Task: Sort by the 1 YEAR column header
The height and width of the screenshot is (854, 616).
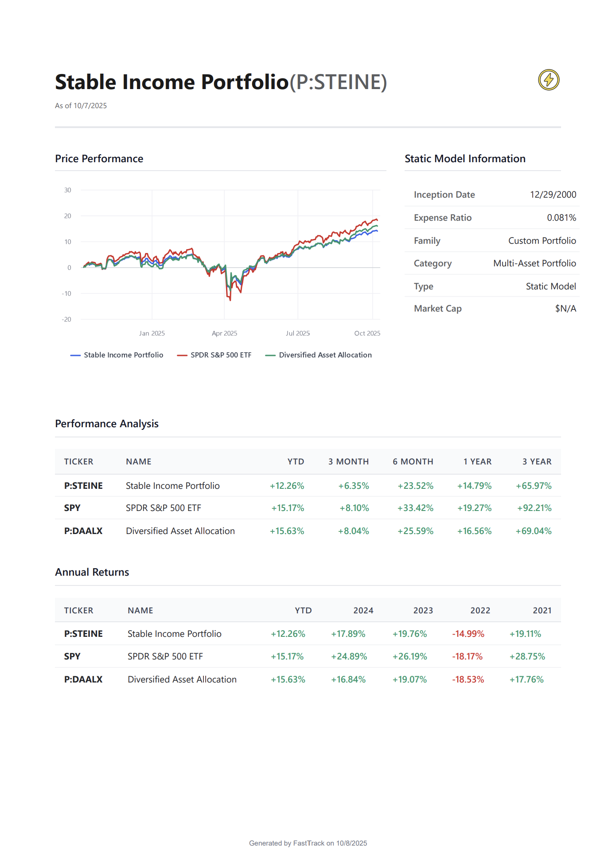Action: coord(477,462)
